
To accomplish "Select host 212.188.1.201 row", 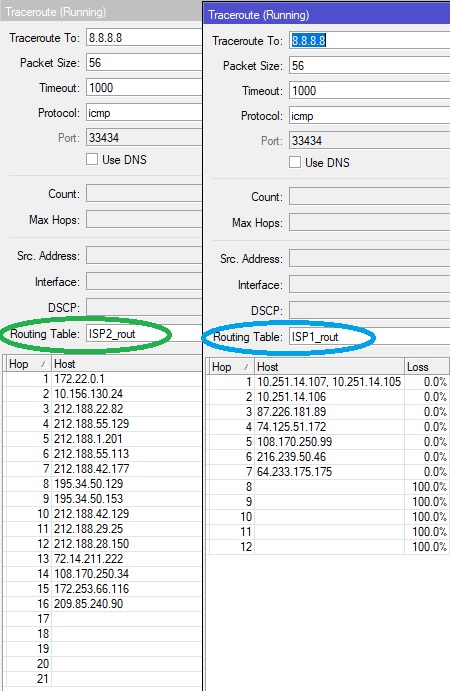I will [x=102, y=438].
